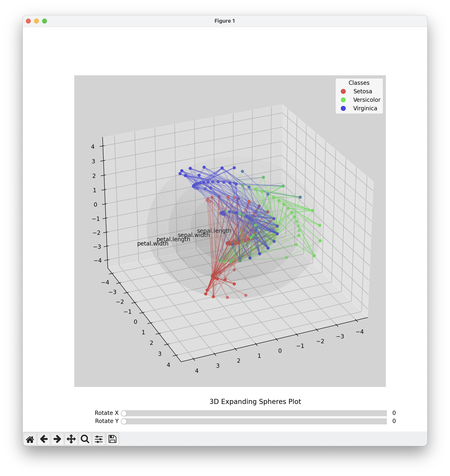Click the Rotate X slider handle

pyautogui.click(x=124, y=413)
